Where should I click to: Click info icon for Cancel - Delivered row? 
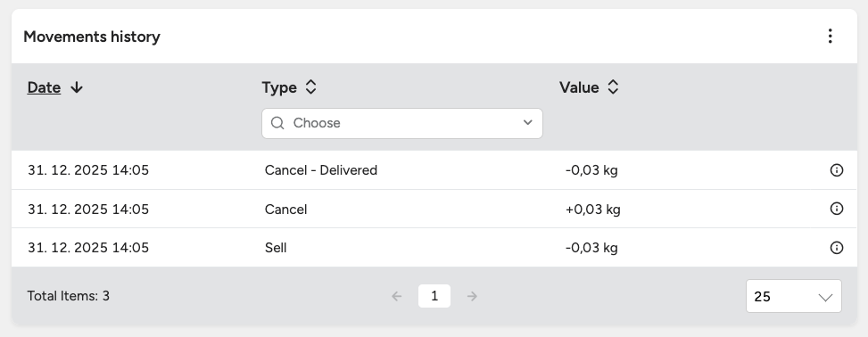click(x=837, y=170)
